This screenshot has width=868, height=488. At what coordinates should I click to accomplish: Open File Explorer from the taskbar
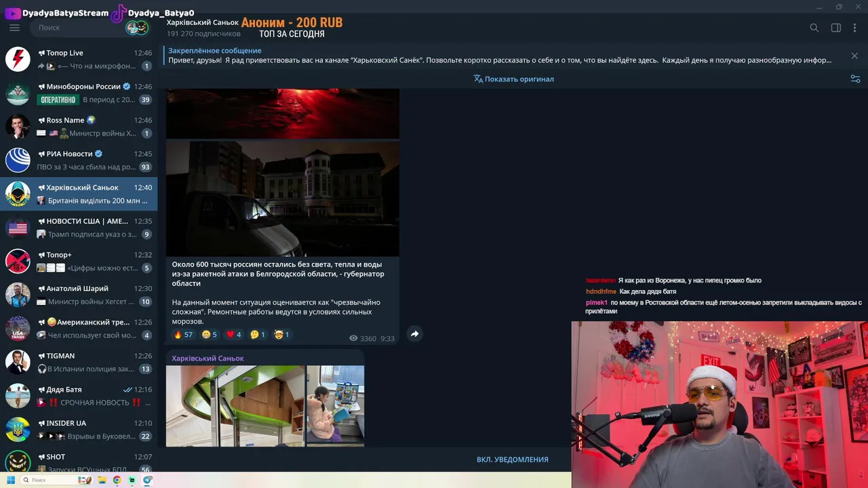tap(102, 480)
